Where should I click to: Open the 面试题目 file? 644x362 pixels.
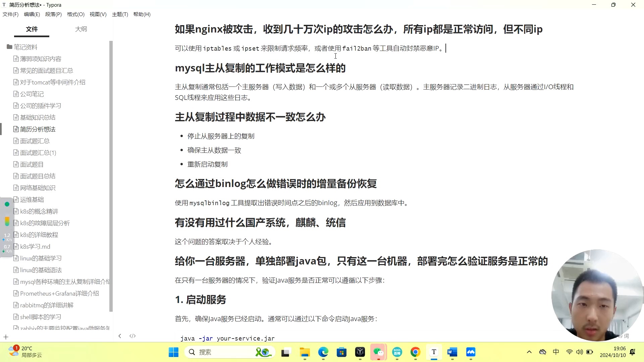[x=29, y=165]
